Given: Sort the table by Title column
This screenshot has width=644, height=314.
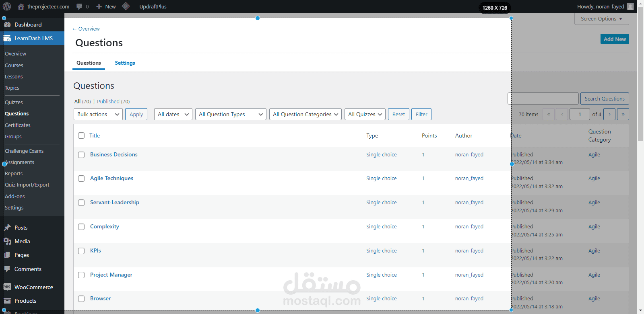Looking at the screenshot, I should (x=95, y=135).
